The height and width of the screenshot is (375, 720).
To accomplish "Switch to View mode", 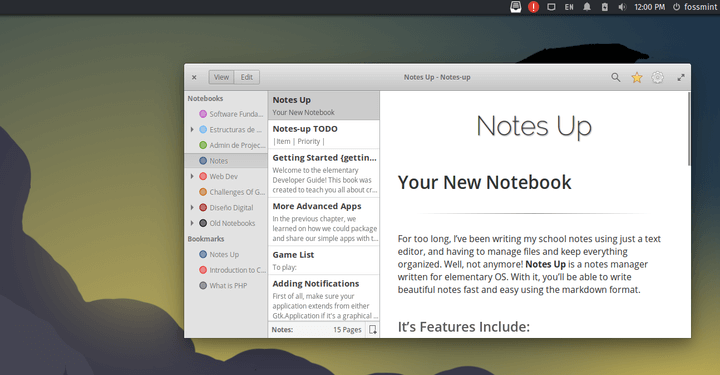I will 221,77.
